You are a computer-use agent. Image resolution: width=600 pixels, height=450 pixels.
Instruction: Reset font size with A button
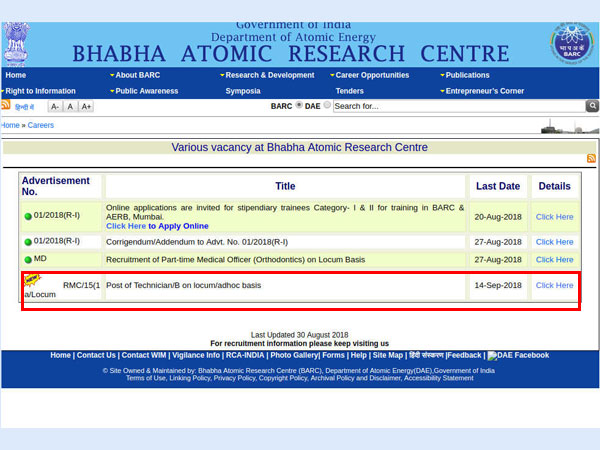click(70, 106)
